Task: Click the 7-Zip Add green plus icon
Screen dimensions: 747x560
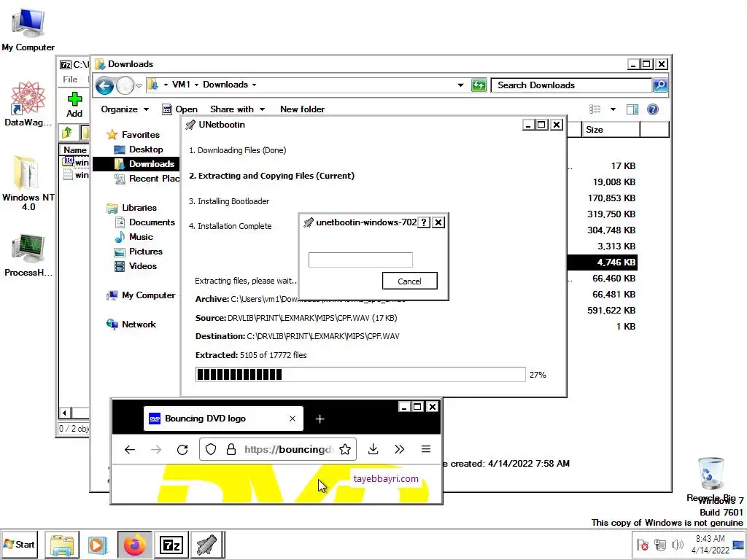Action: pos(74,99)
